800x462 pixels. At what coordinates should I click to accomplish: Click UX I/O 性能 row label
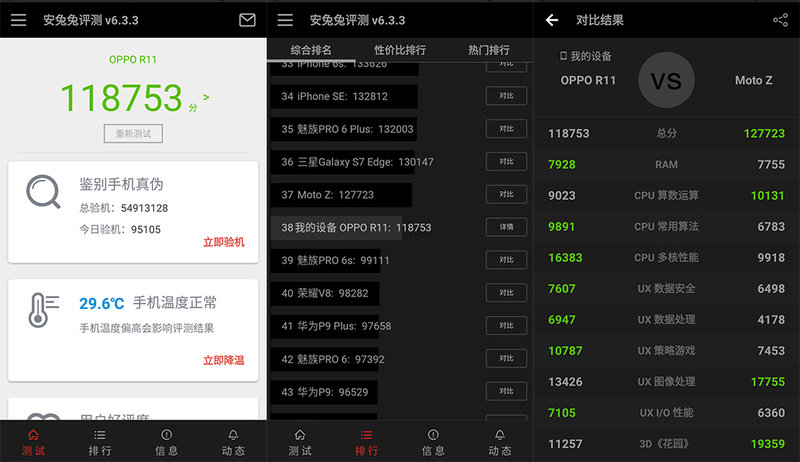(666, 413)
